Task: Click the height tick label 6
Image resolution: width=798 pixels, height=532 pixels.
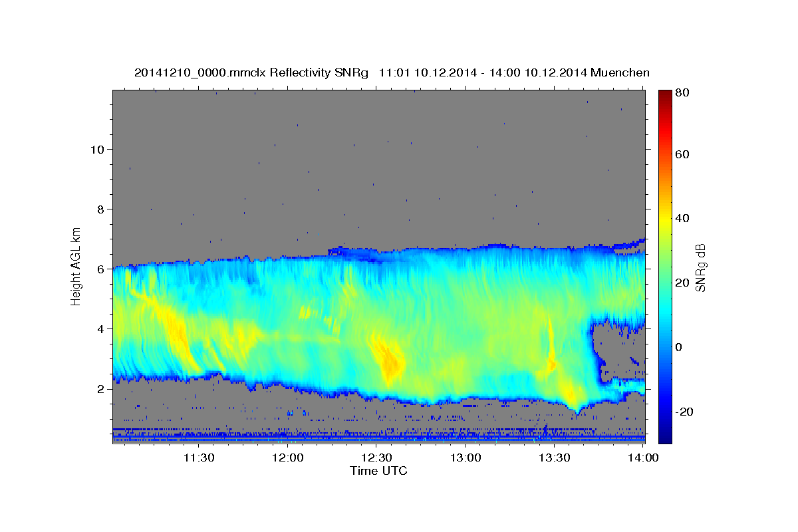Action: click(x=100, y=269)
